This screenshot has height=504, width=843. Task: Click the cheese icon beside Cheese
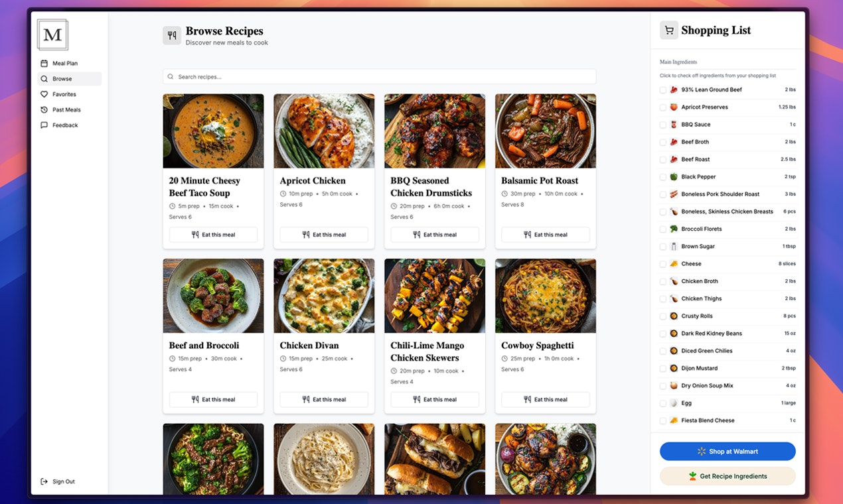674,264
